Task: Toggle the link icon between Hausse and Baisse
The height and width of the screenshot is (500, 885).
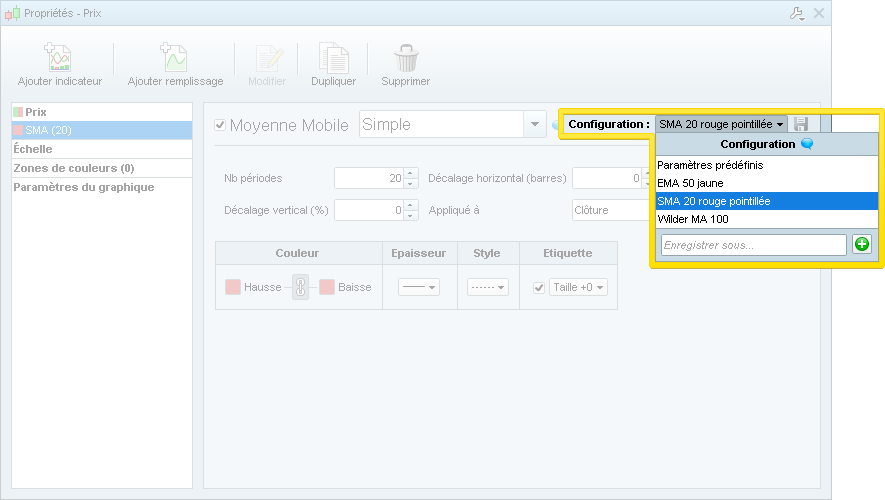Action: pos(300,287)
